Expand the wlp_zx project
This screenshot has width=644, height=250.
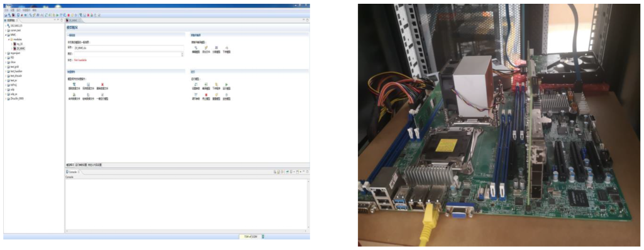(x=6, y=94)
